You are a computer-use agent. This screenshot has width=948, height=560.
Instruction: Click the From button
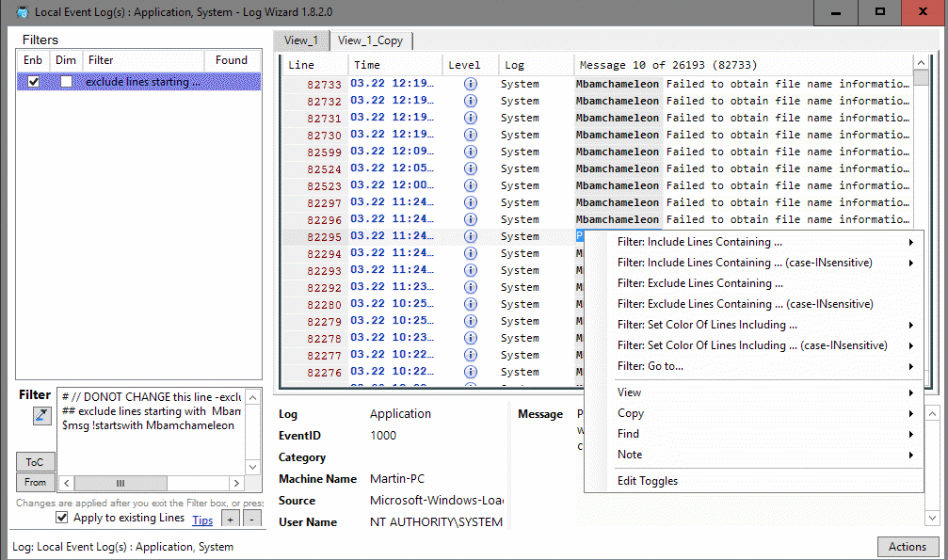tap(35, 482)
